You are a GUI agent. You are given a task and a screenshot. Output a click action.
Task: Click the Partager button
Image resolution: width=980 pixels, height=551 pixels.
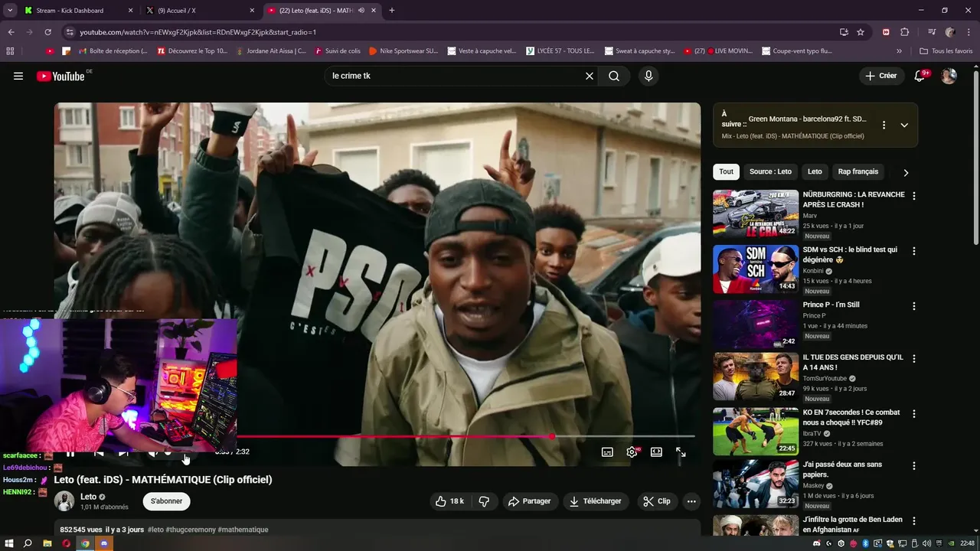pyautogui.click(x=528, y=501)
